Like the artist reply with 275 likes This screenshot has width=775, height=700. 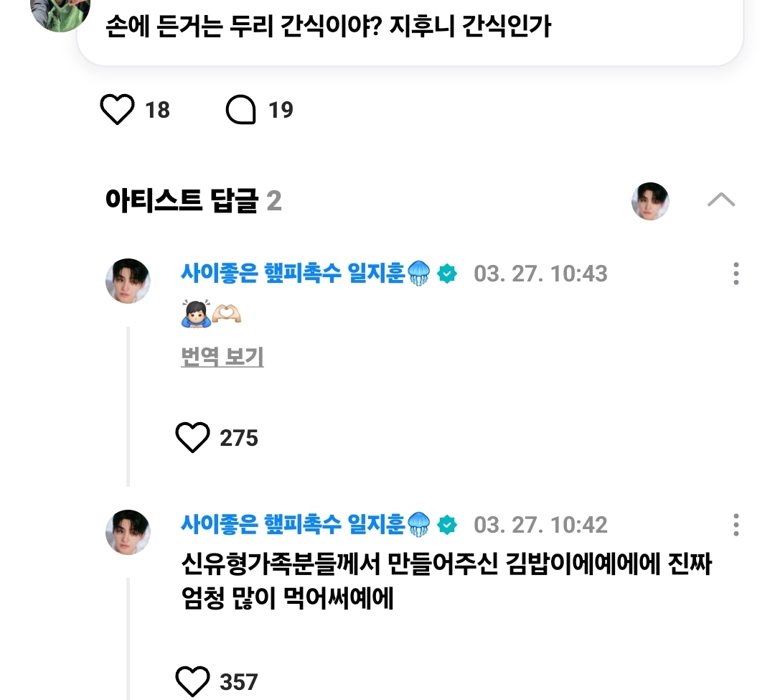[x=192, y=438]
